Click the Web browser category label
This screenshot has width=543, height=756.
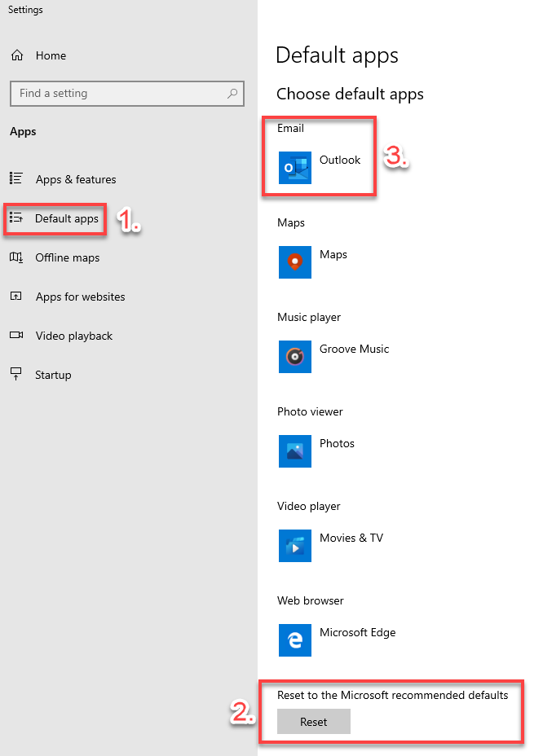[x=311, y=600]
